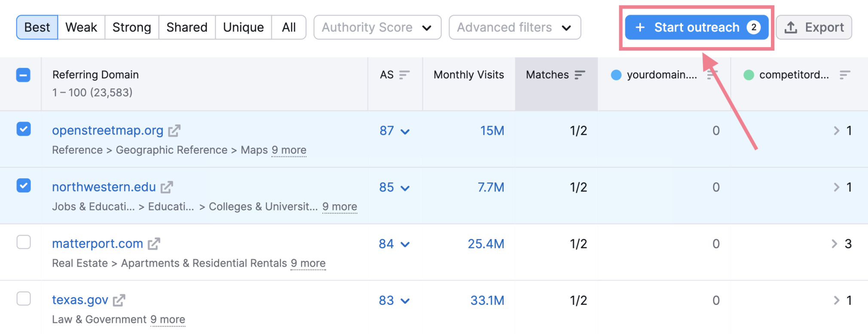The height and width of the screenshot is (334, 868).
Task: Click the plus icon in Start outreach
Action: 640,27
